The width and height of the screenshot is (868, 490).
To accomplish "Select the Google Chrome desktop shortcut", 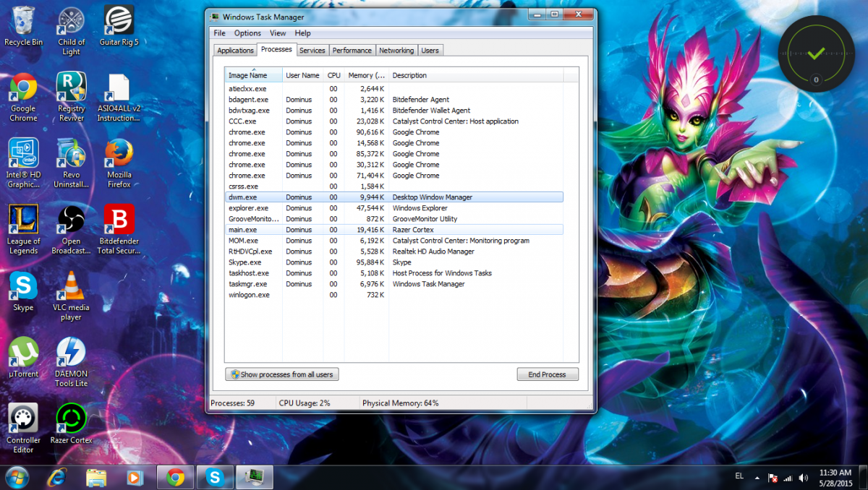I will click(23, 97).
